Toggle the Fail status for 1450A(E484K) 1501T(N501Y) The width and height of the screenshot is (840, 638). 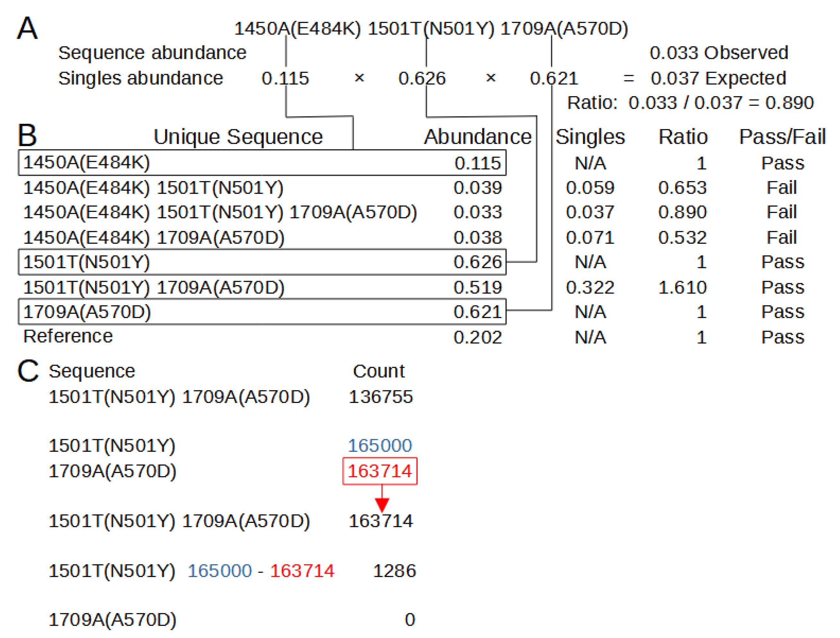coord(782,187)
